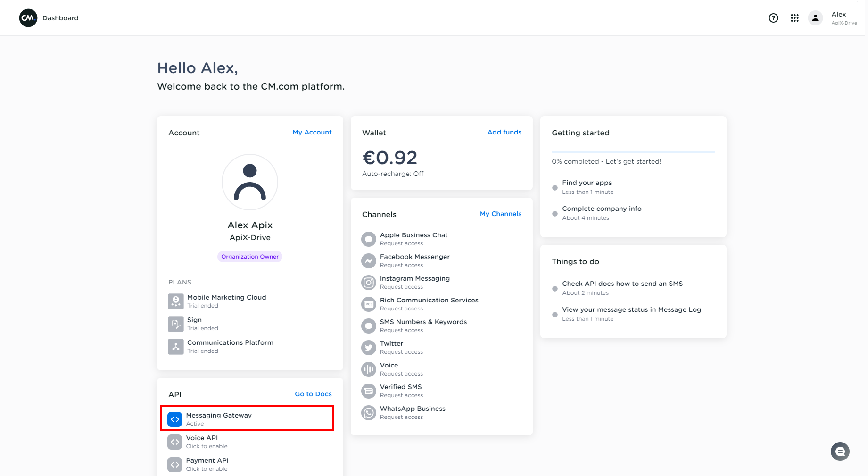Click the Alex ApiX-Drive user name in header

pos(844,18)
